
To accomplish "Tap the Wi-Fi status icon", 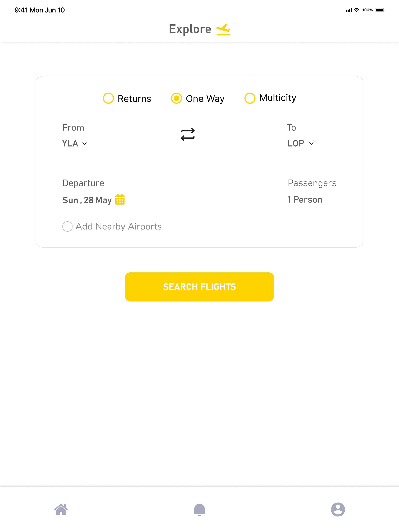I will [357, 10].
